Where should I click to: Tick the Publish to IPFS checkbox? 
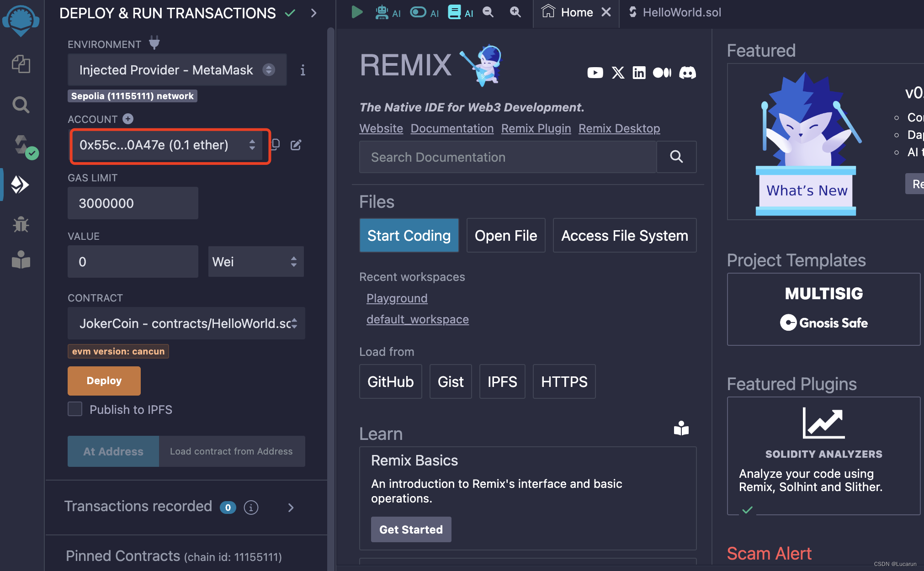[x=75, y=409]
